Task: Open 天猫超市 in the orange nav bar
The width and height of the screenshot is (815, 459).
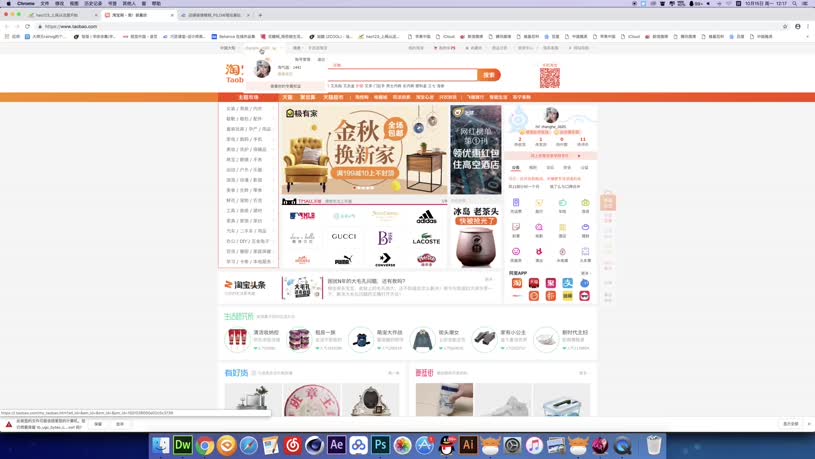Action: 333,97
